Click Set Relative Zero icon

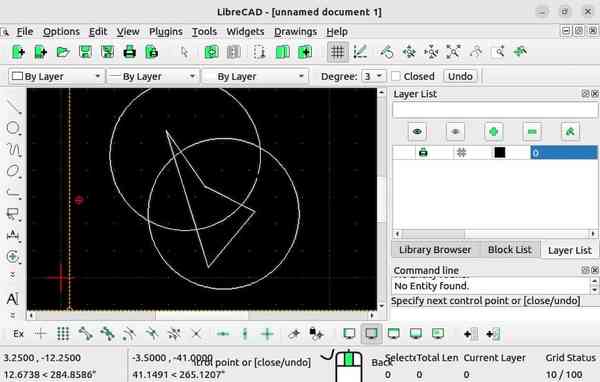[x=294, y=334]
